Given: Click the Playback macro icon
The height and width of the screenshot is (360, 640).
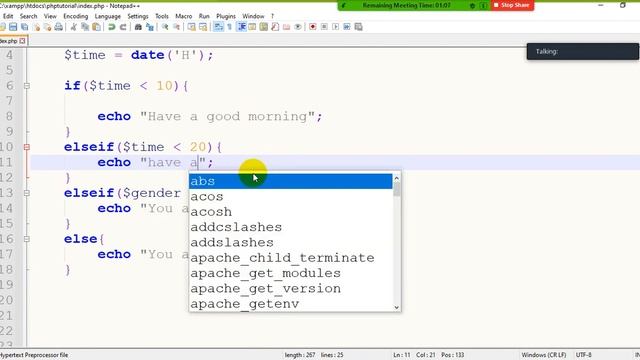Looking at the screenshot, I should (336, 27).
